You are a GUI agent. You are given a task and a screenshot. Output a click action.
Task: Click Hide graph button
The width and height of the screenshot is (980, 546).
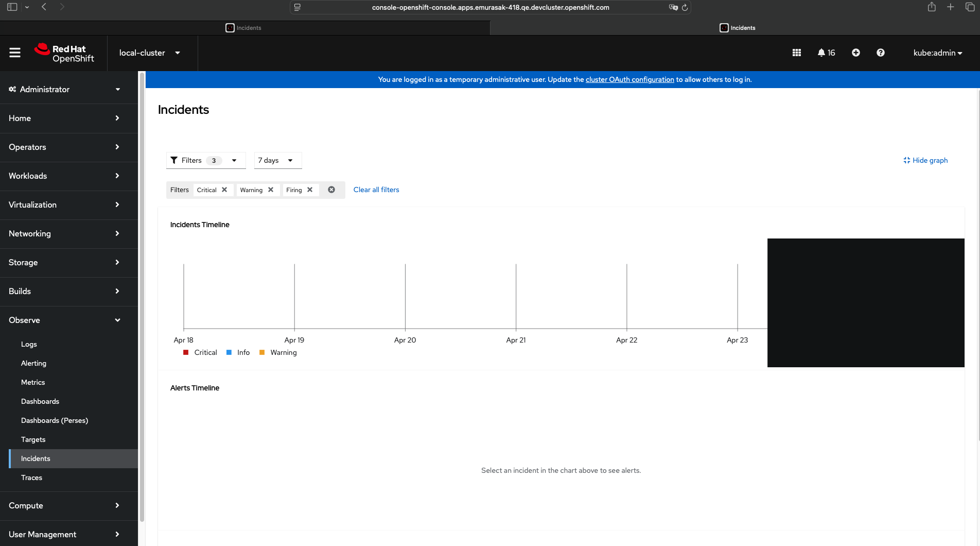point(925,160)
